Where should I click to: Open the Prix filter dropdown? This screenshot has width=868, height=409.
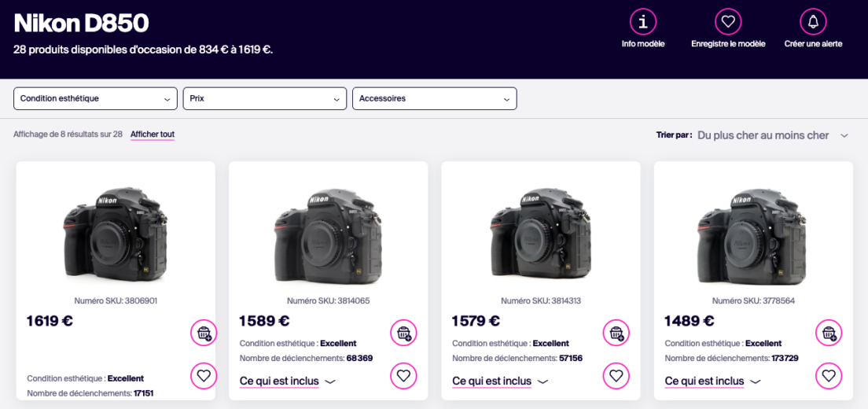265,98
